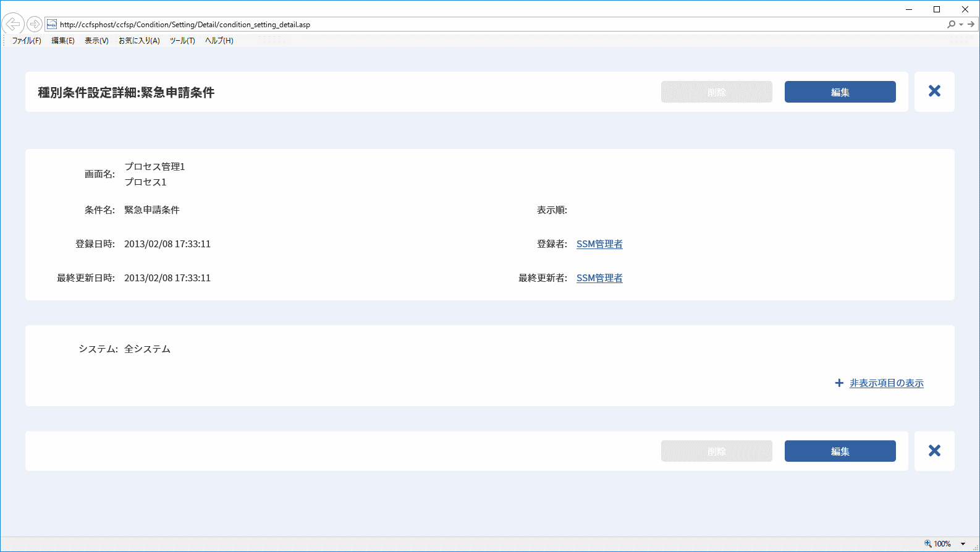Open the 最終更新者 SSM管理者 link
The width and height of the screenshot is (980, 552).
click(599, 278)
